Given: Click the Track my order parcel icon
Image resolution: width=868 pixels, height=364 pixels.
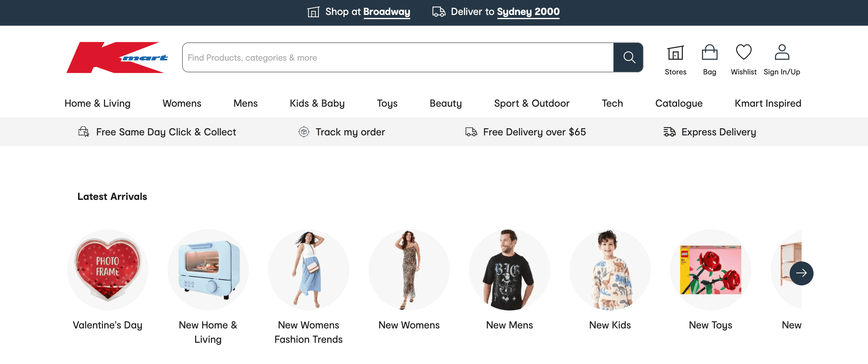Looking at the screenshot, I should (x=304, y=132).
